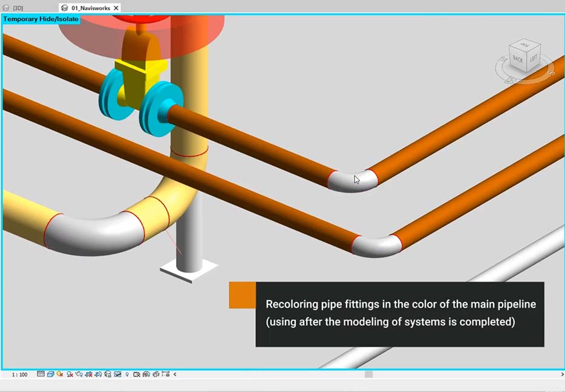Open the view scale 1:100 selector
The width and height of the screenshot is (565, 392).
click(19, 374)
